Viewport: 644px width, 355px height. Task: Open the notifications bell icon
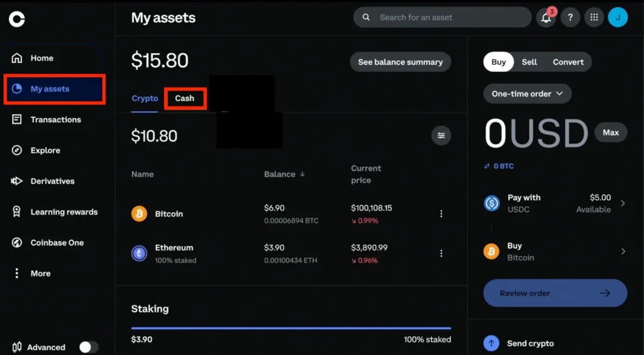(546, 18)
